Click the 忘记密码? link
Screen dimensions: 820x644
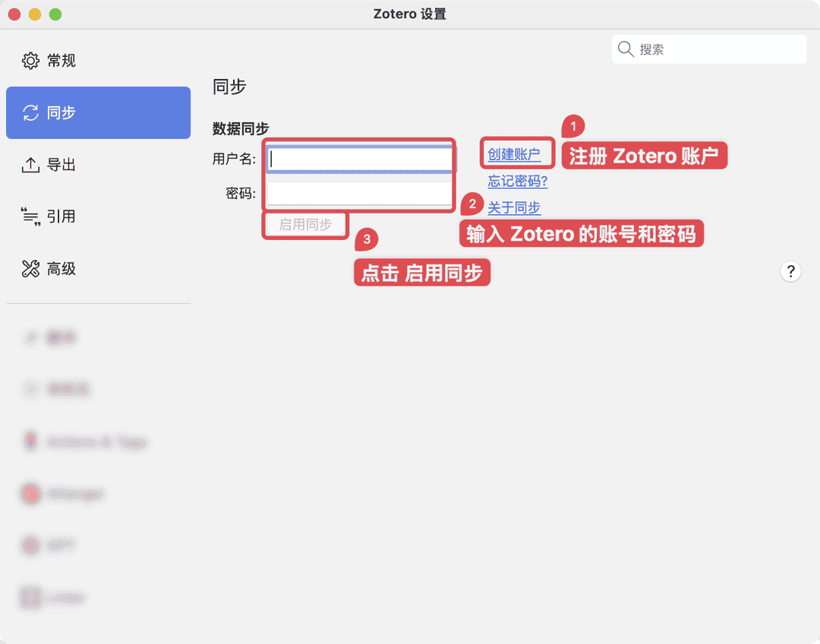pyautogui.click(x=517, y=182)
